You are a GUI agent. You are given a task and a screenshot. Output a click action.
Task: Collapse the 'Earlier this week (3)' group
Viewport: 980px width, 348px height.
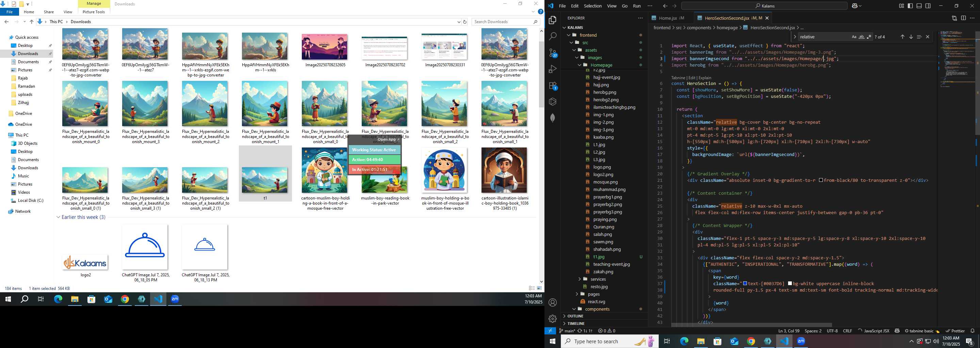coord(59,217)
